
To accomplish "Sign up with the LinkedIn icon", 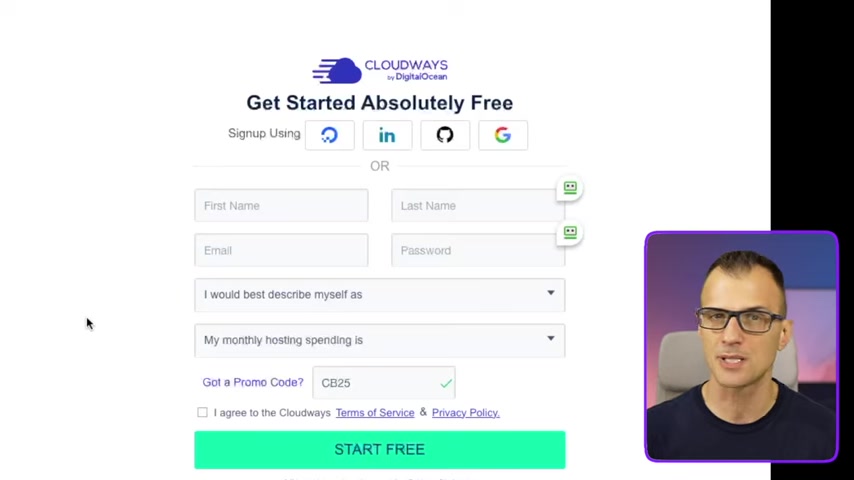I will (387, 135).
